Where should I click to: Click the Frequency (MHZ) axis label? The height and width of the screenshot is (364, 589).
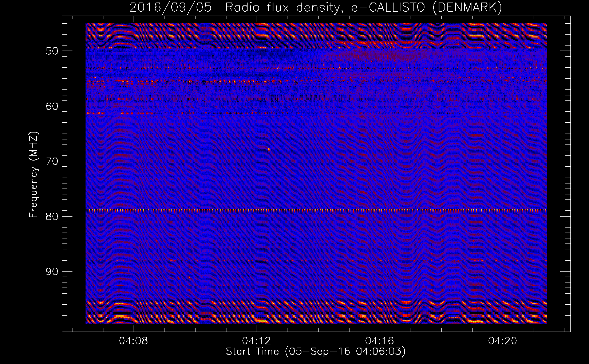[x=33, y=174]
